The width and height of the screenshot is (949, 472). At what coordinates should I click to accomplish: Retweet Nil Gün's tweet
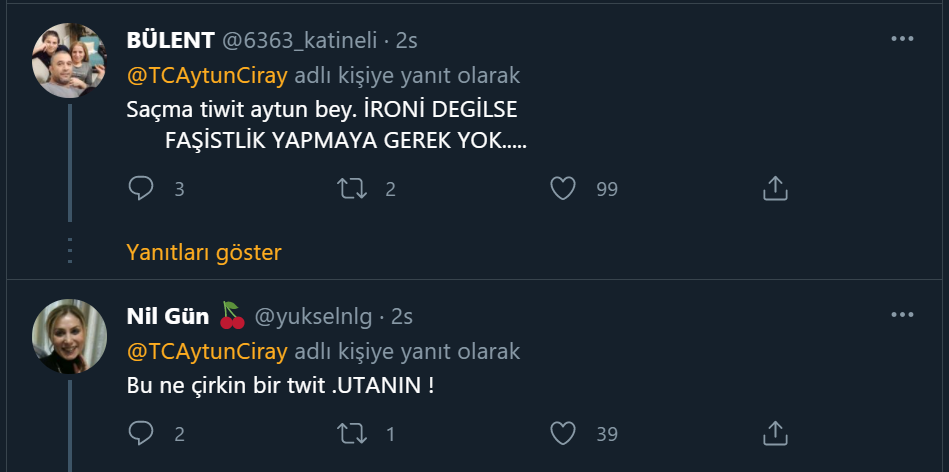(x=351, y=434)
